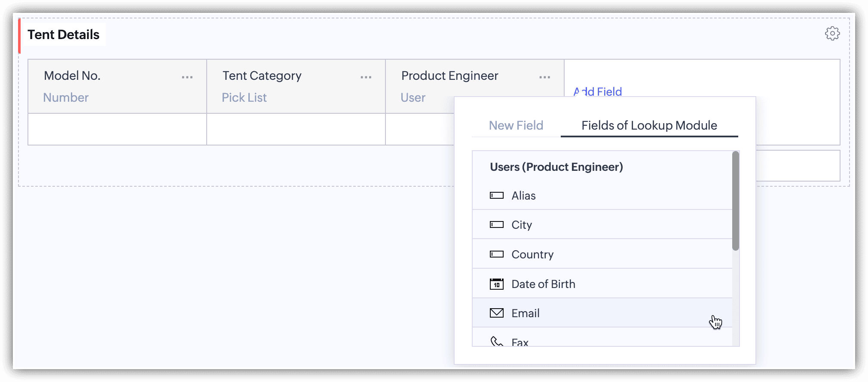Image resolution: width=868 pixels, height=382 pixels.
Task: Switch to the New Field tab
Action: pyautogui.click(x=516, y=125)
